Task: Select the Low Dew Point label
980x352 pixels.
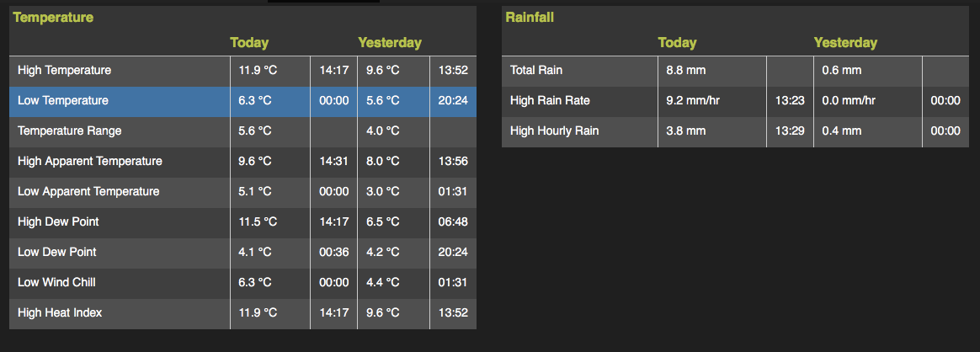Action: coord(56,253)
